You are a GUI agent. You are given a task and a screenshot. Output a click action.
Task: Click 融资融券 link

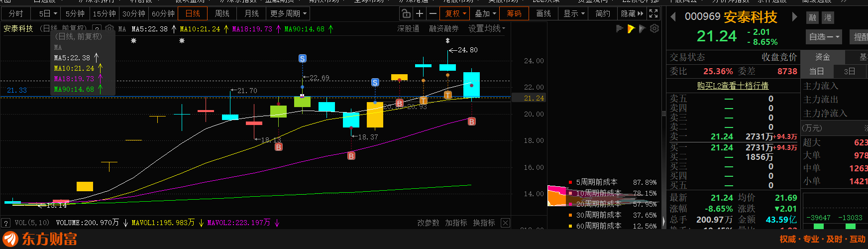pyautogui.click(x=444, y=29)
